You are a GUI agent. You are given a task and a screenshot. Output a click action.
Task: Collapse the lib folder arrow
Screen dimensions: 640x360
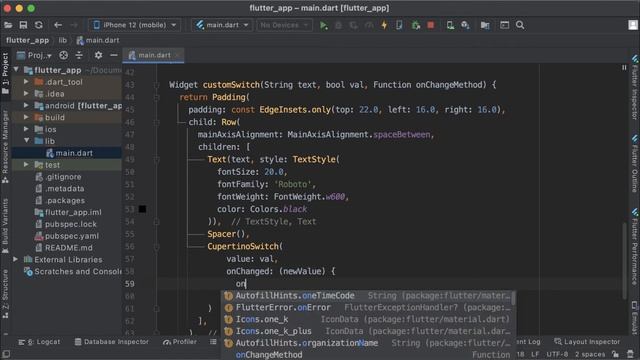[x=27, y=141]
